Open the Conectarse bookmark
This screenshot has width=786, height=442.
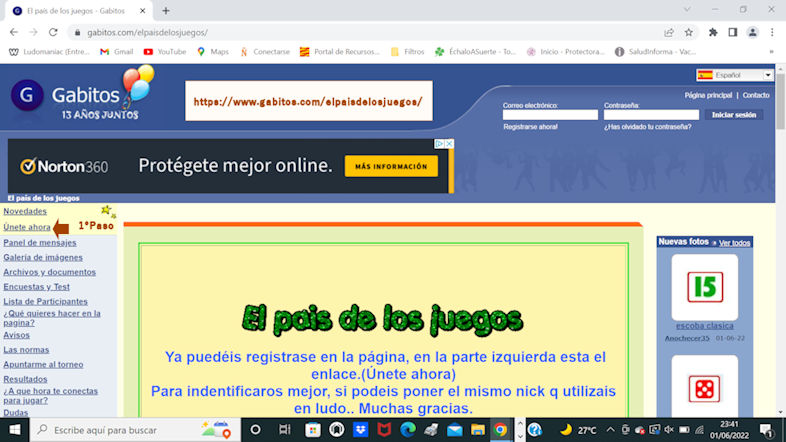tap(265, 52)
